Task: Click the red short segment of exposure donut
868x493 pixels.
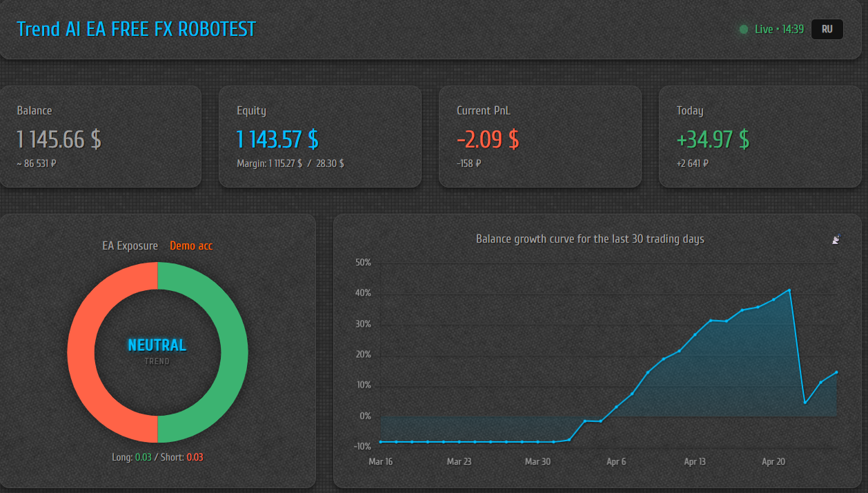Action: click(x=81, y=353)
